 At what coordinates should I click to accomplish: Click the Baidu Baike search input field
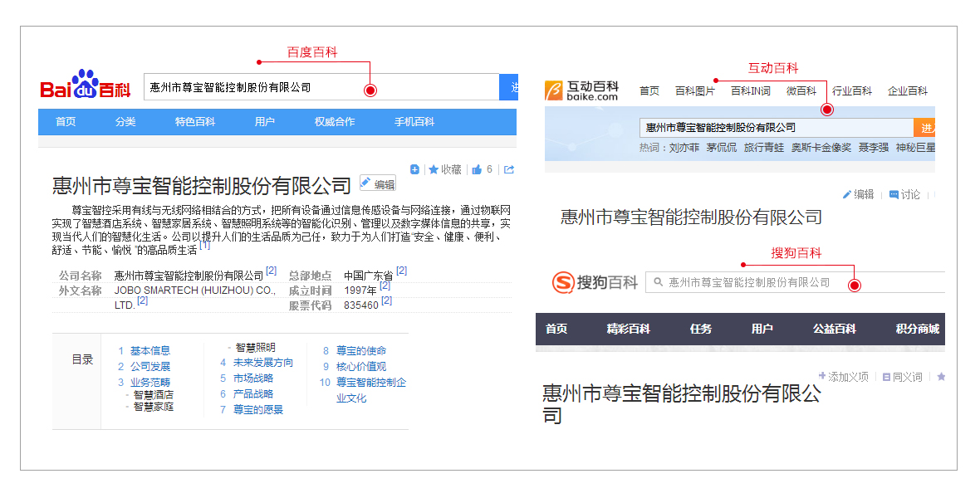(x=321, y=87)
